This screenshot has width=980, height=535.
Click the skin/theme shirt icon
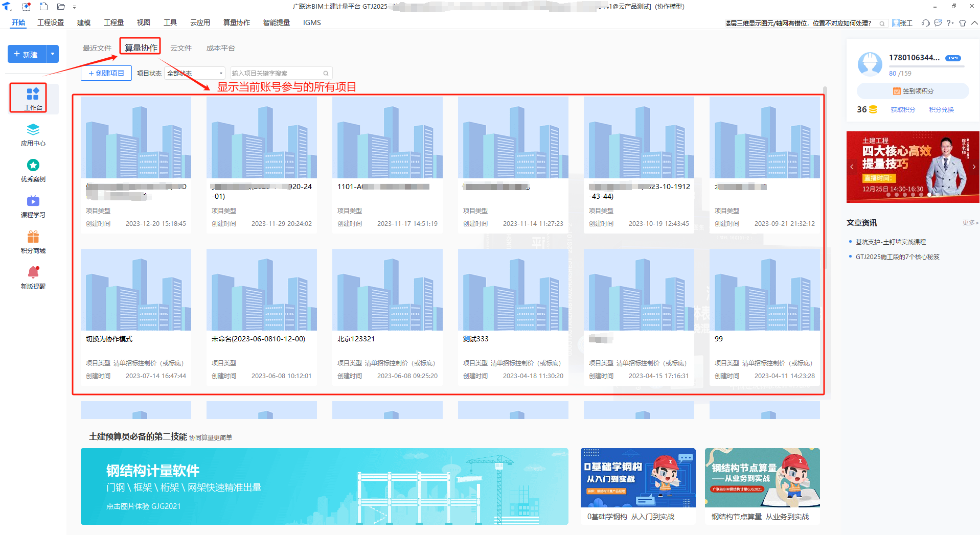pyautogui.click(x=963, y=23)
